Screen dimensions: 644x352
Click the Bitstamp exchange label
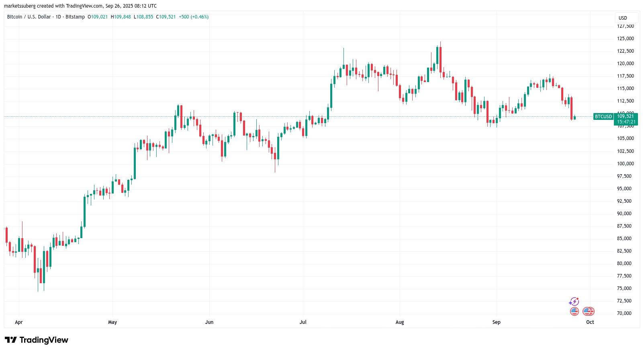(x=76, y=17)
